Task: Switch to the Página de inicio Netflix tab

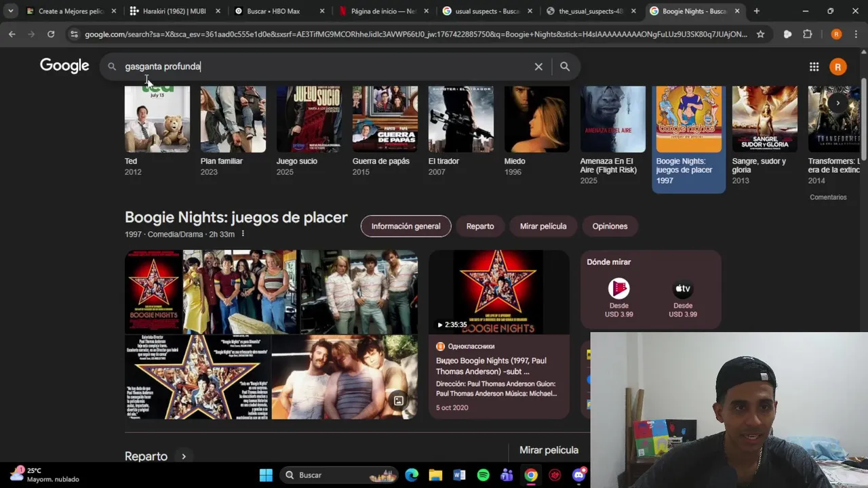Action: pyautogui.click(x=383, y=11)
